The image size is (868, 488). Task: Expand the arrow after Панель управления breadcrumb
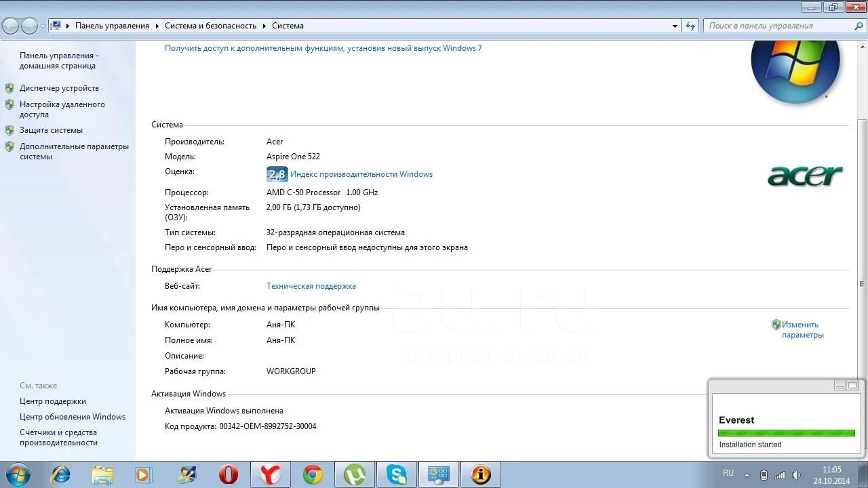[158, 26]
